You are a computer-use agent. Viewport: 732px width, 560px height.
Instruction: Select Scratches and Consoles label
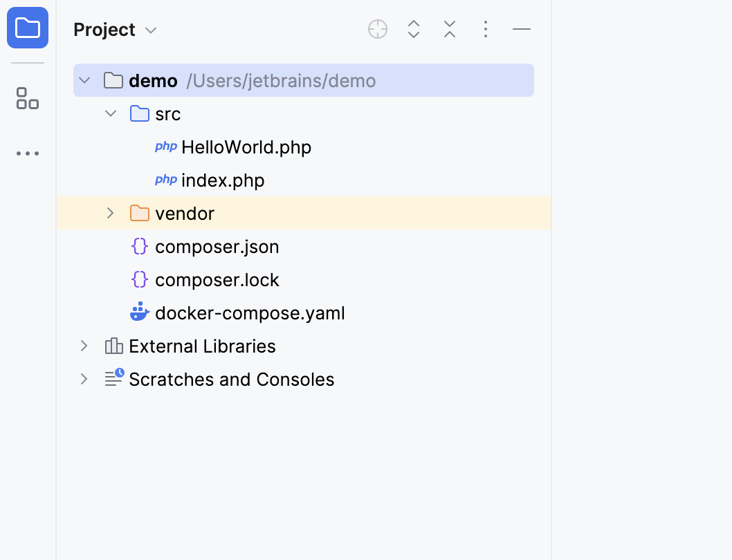(232, 380)
